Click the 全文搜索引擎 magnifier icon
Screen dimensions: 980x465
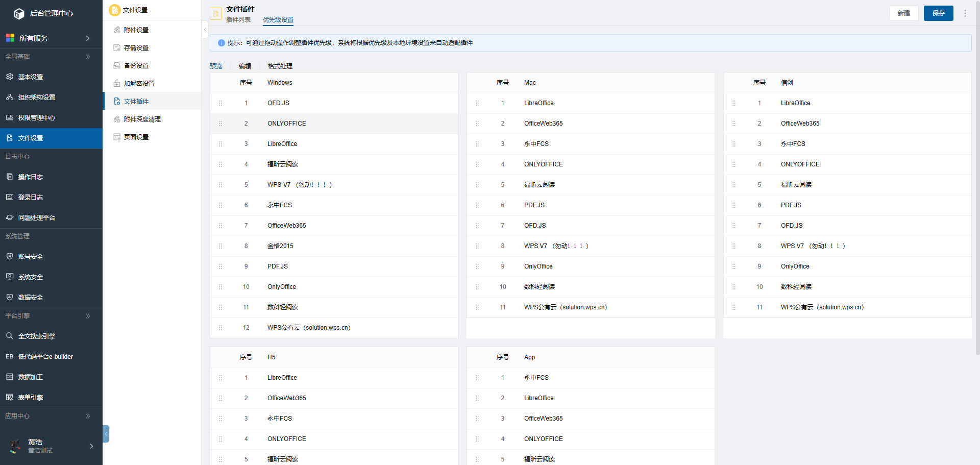point(10,336)
